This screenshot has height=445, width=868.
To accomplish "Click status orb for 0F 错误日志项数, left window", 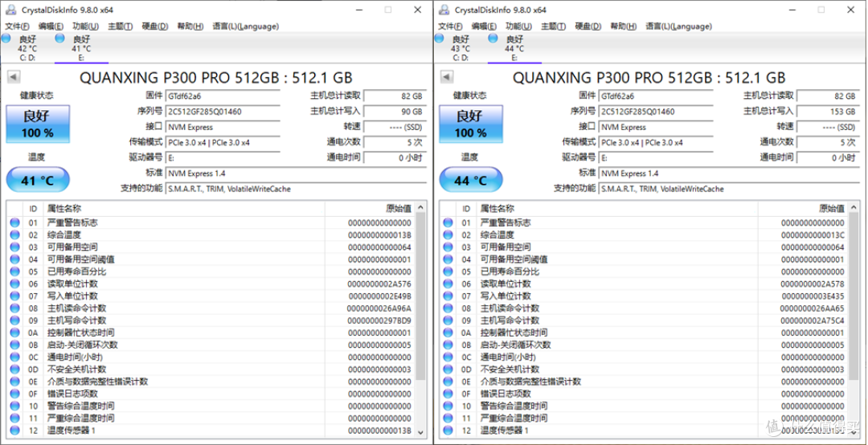I will (x=14, y=394).
